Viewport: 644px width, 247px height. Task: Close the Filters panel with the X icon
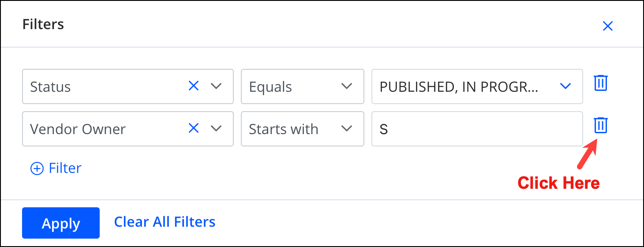click(608, 26)
